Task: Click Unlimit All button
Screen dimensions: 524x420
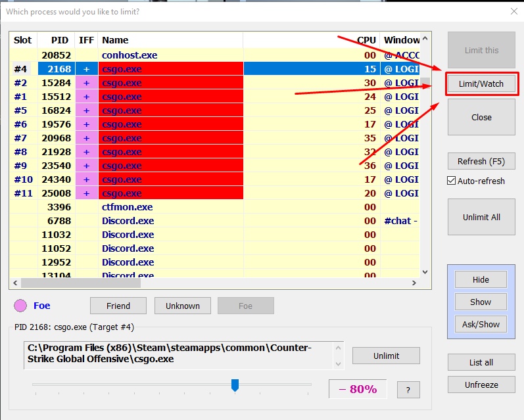Action: [481, 217]
